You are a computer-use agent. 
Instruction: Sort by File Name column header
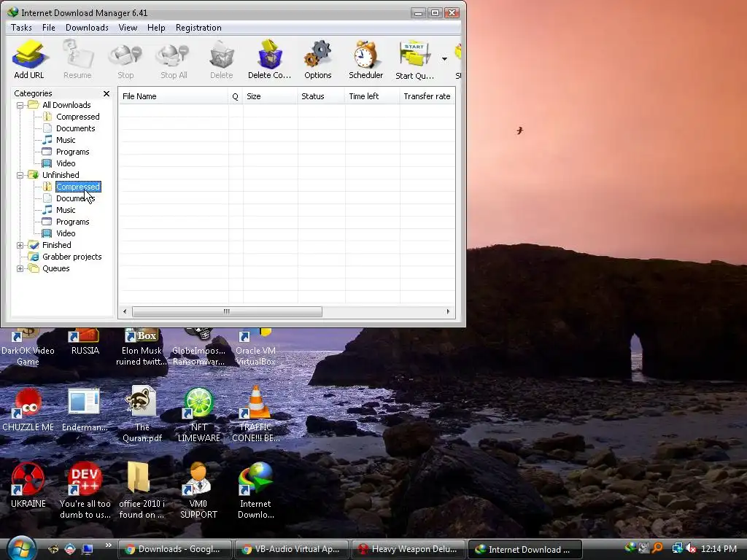pyautogui.click(x=174, y=96)
